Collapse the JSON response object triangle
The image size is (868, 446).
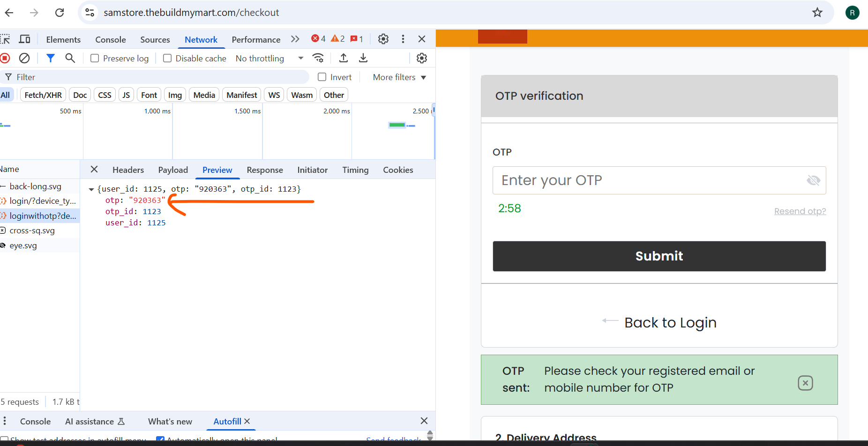pyautogui.click(x=91, y=189)
